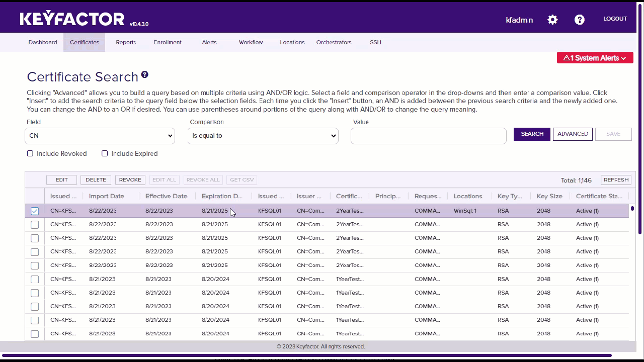This screenshot has height=362, width=644.
Task: Open the Reports menu
Action: click(126, 42)
